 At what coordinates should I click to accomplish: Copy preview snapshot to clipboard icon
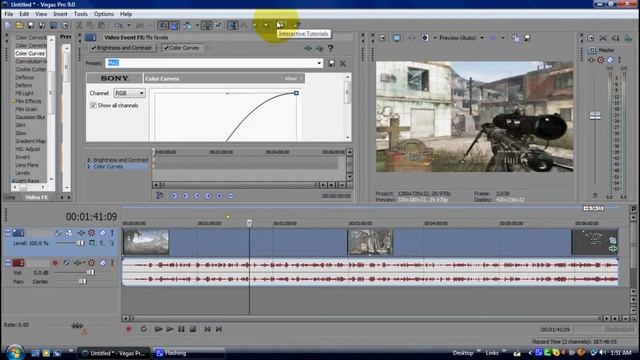tap(516, 38)
